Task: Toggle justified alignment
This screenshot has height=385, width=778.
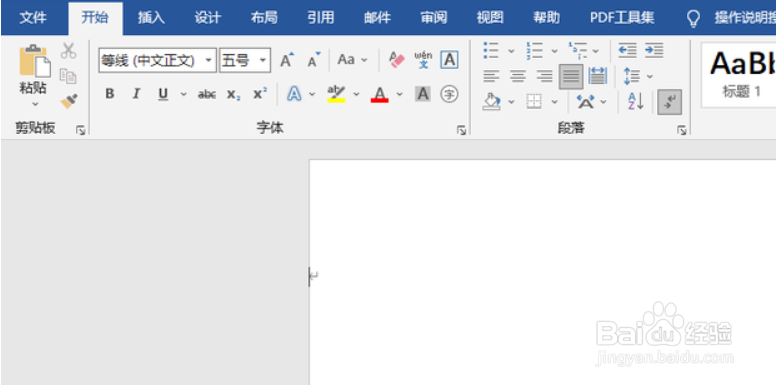Action: coord(571,76)
